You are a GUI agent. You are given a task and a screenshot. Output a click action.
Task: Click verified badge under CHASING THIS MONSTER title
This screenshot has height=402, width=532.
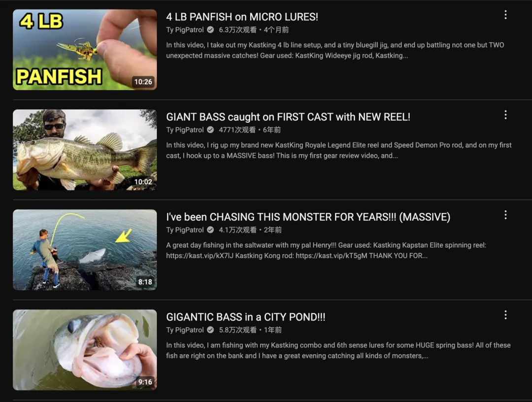pyautogui.click(x=210, y=230)
